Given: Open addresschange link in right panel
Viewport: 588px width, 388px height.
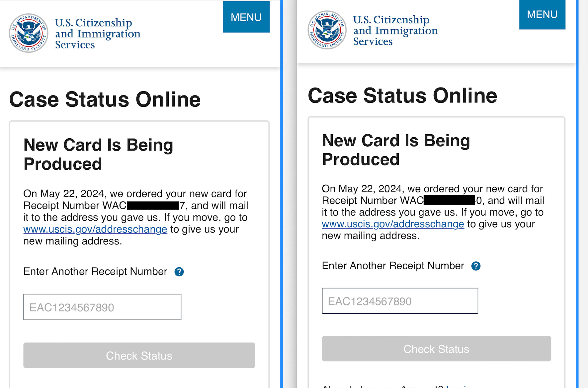Looking at the screenshot, I should [393, 224].
